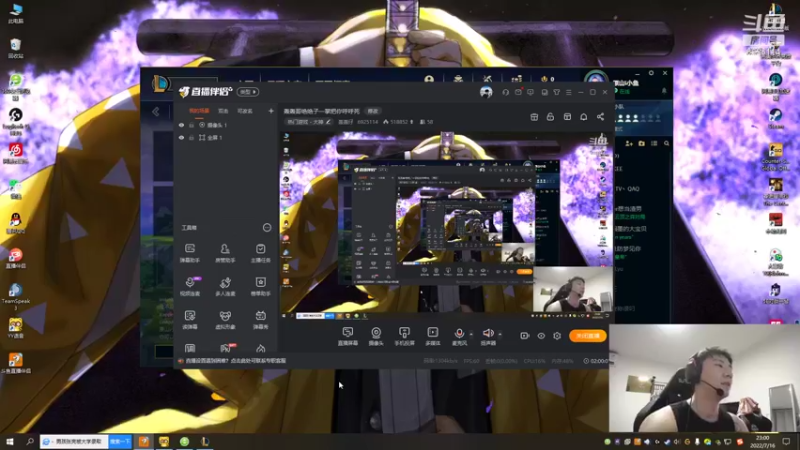The image size is (800, 450).
Task: Add 手机投屏 phone screen source
Action: click(404, 336)
